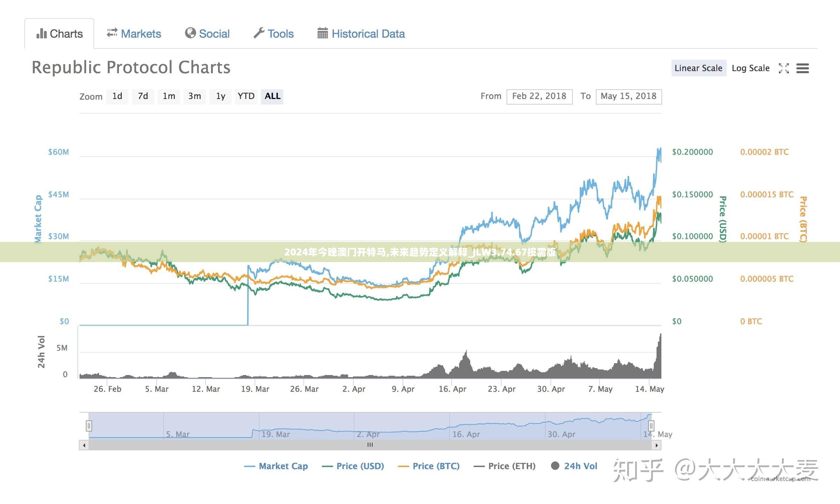Click the bar chart icon beside Charts

point(42,33)
